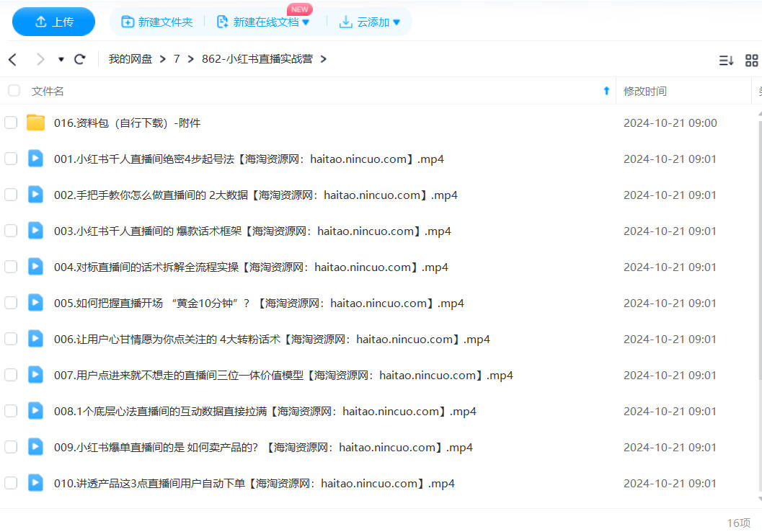Sort by 修改时间 column header
This screenshot has width=762, height=532.
pyautogui.click(x=645, y=91)
